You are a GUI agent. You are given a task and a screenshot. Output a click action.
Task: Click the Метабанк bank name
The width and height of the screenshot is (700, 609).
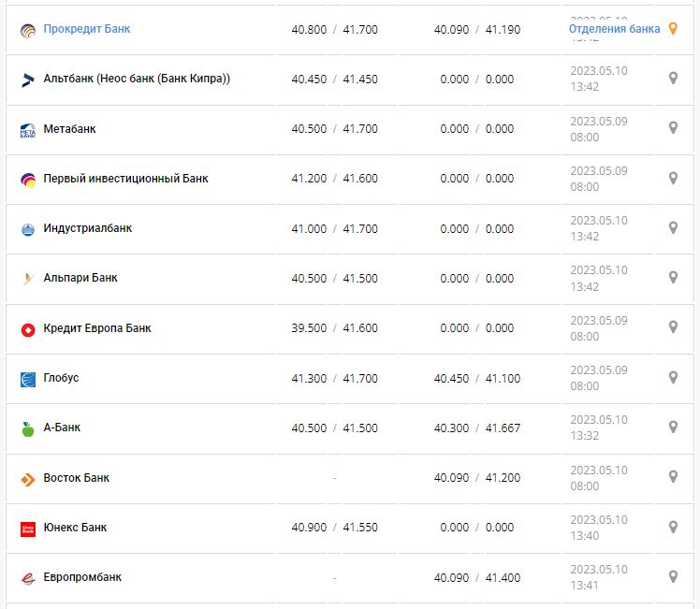pyautogui.click(x=69, y=129)
